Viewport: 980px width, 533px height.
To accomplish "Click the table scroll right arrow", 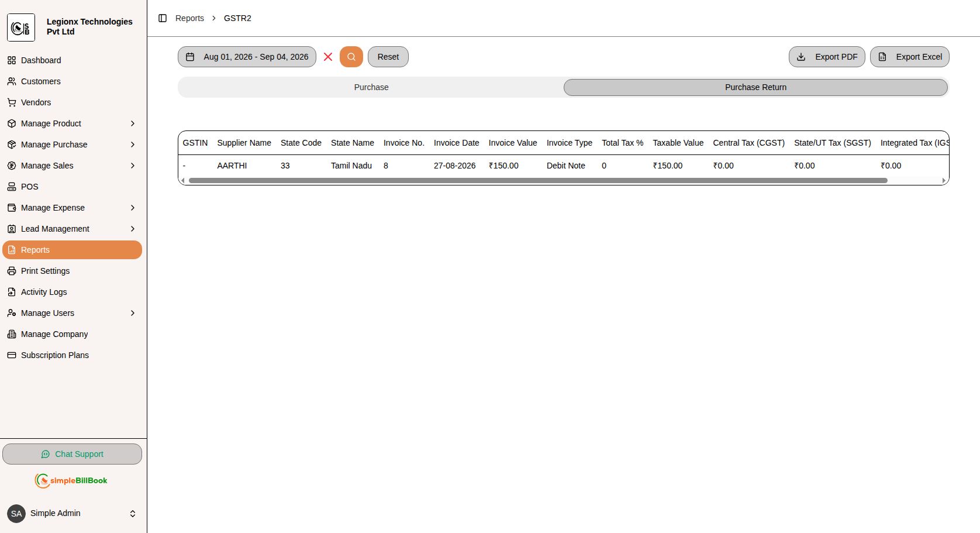I will [x=944, y=180].
